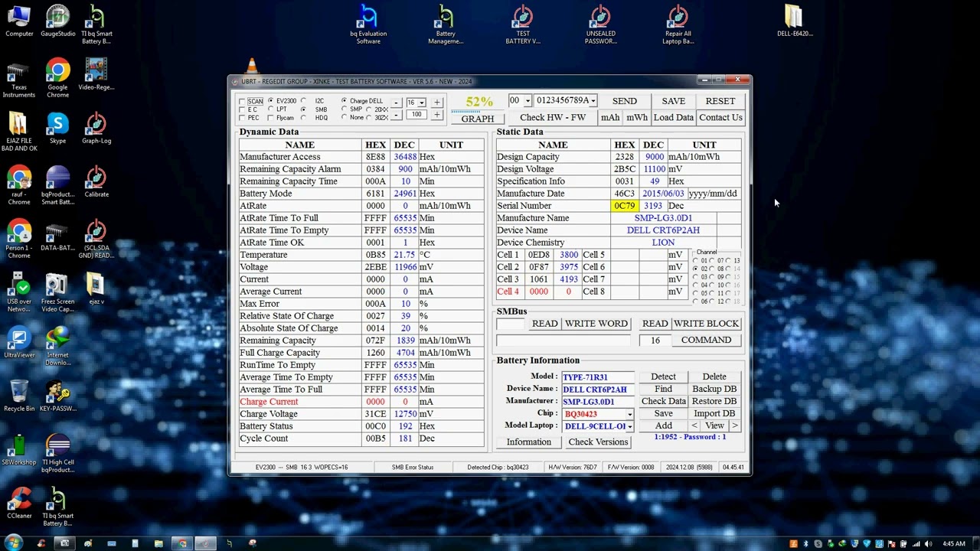
Task: Open GaugeStudio desktop icon
Action: click(57, 22)
